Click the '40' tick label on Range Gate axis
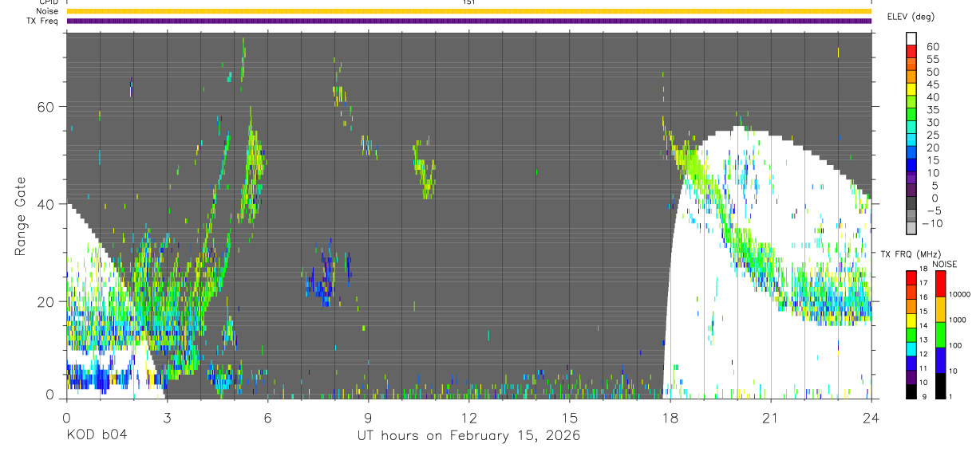Image resolution: width=980 pixels, height=452 pixels. [x=47, y=204]
